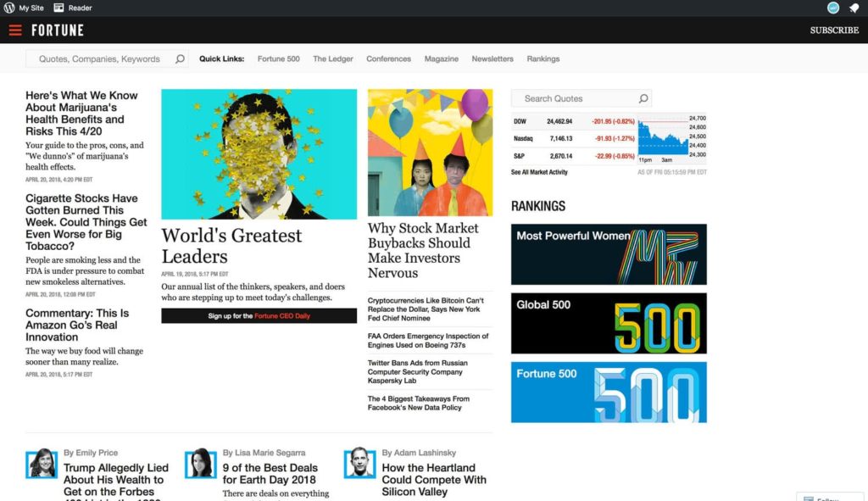
Task: Open the Reader icon in admin bar
Action: (58, 8)
